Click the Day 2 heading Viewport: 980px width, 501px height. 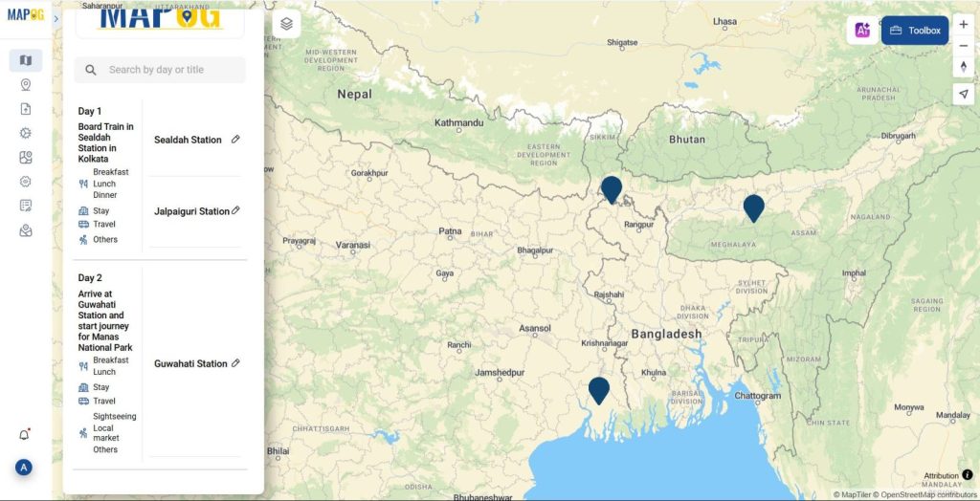(90, 278)
